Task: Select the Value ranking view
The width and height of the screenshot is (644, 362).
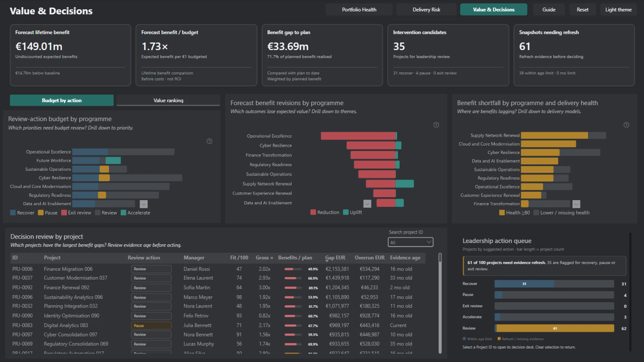Action: [168, 100]
